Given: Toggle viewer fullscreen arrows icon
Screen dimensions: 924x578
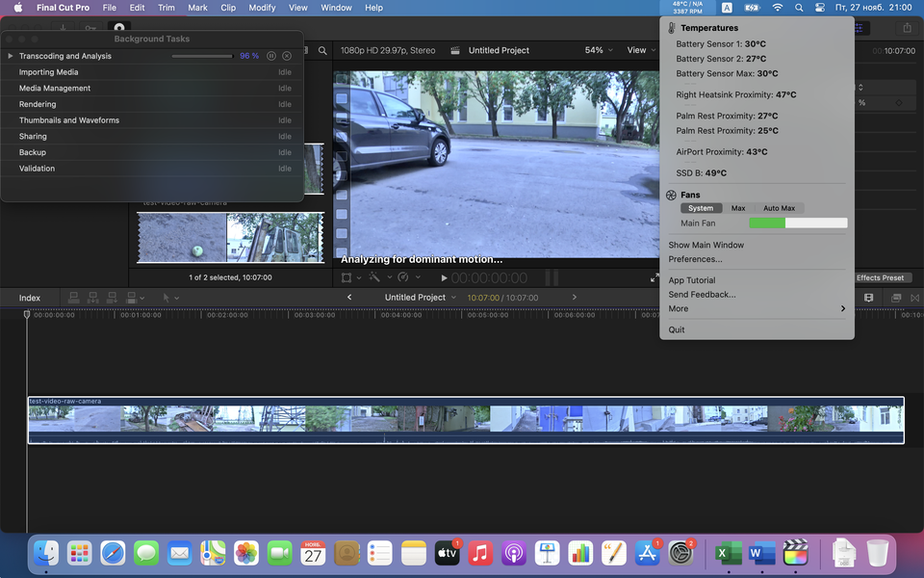Looking at the screenshot, I should [x=654, y=277].
